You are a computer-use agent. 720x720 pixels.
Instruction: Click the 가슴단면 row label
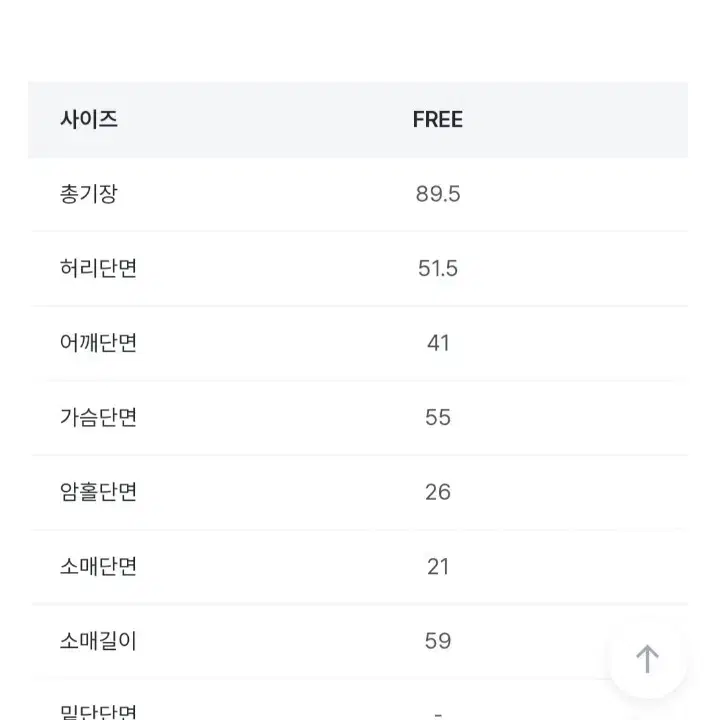pyautogui.click(x=98, y=417)
